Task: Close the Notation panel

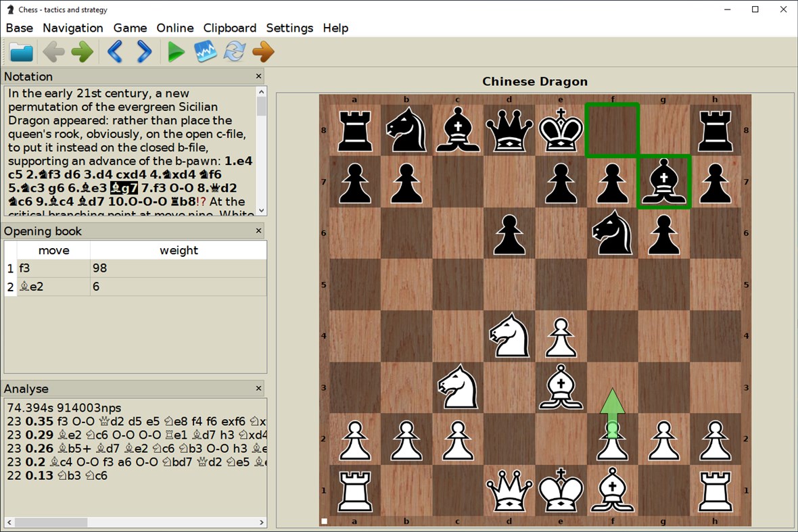Action: [258, 76]
